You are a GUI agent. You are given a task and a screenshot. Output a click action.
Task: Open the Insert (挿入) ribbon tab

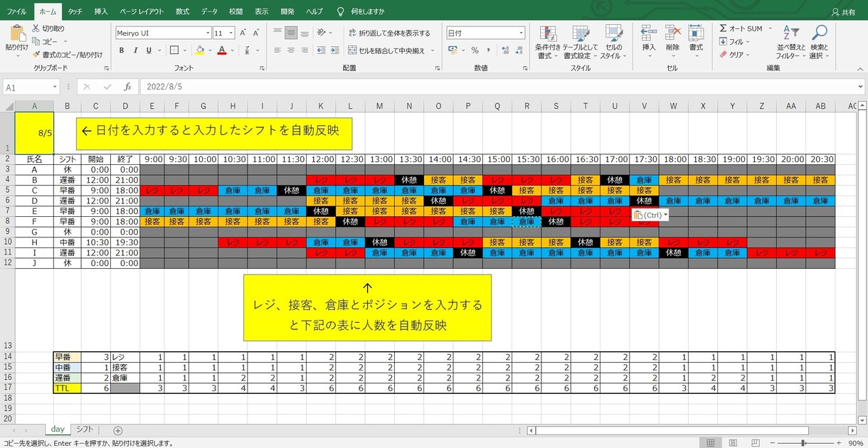[101, 11]
